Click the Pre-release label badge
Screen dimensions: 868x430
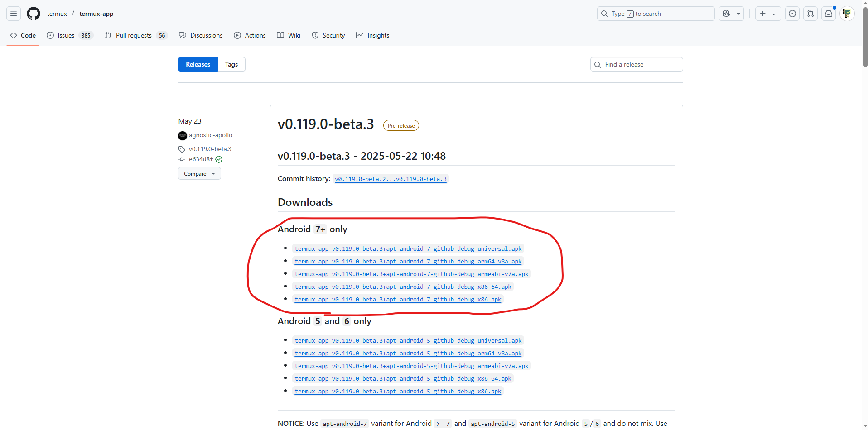[x=401, y=125]
